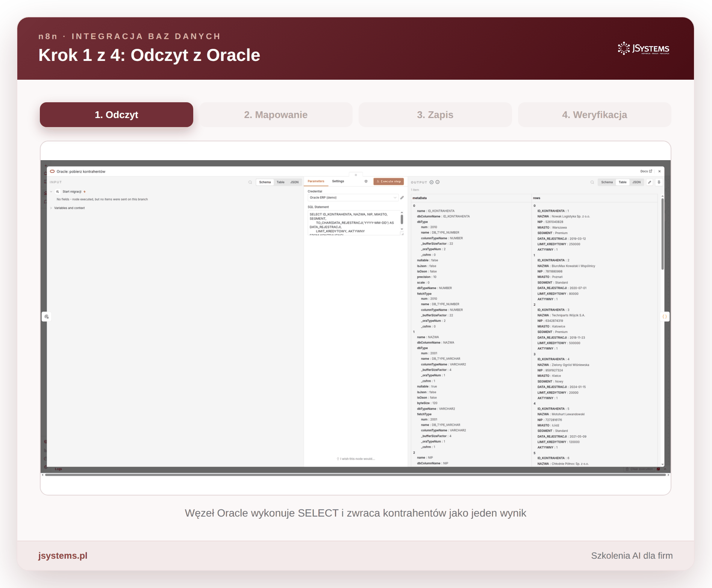Click the 'MIASTO : Katowice' entry

point(551,326)
